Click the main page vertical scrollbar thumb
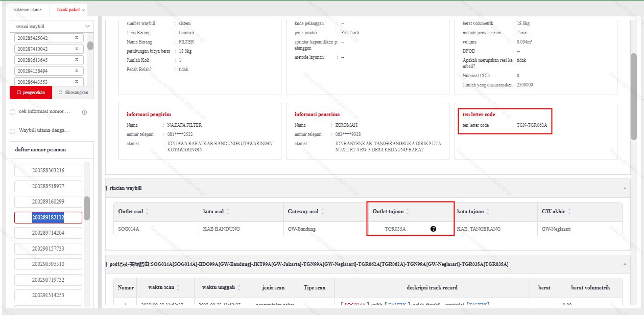 pyautogui.click(x=634, y=96)
